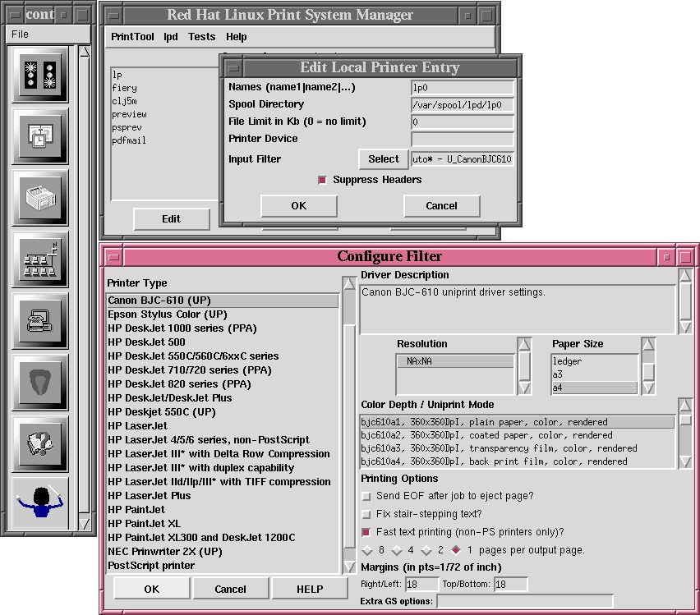Click down arrow of control panel scrollbar
This screenshot has width=700, height=615.
(84, 522)
